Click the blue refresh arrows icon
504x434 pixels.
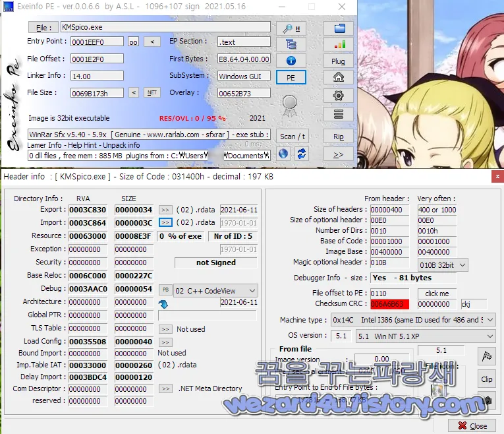click(x=301, y=154)
